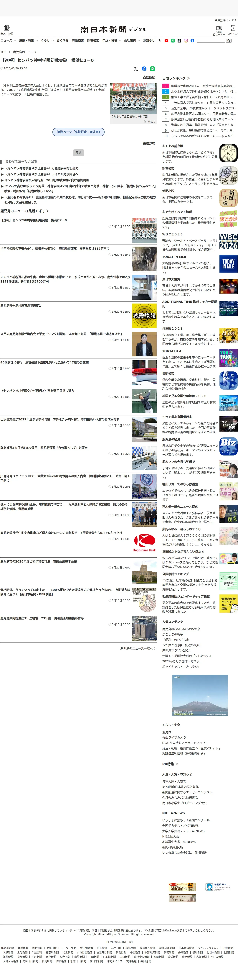238x980 pixels.
Task: Open データベース部 link in footer
Action: click(173, 930)
